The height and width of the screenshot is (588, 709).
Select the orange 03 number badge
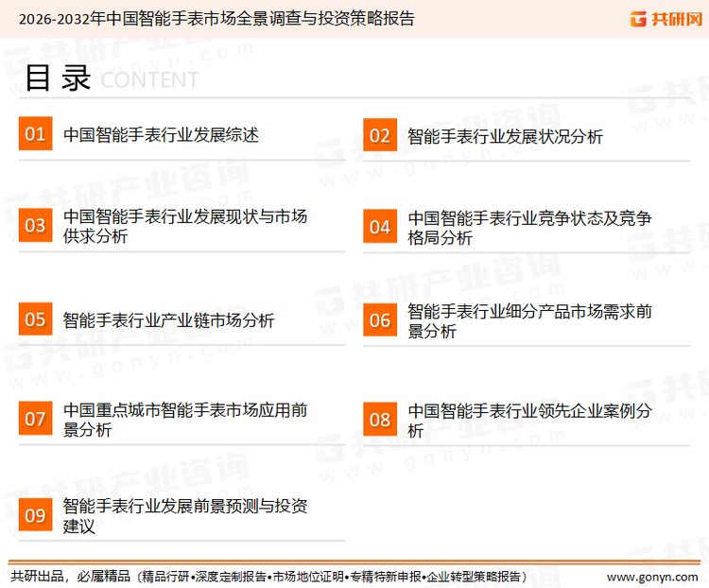[x=35, y=225]
